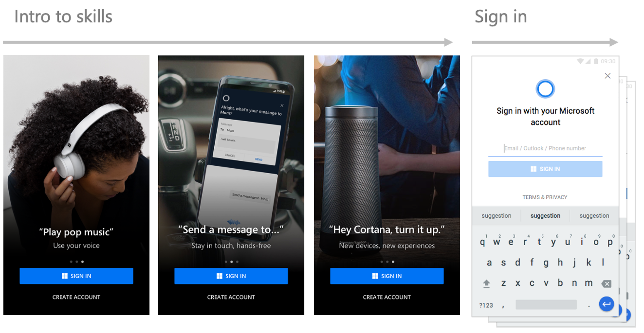Select Create Account under Play pop music
The image size is (644, 333).
[x=76, y=297]
